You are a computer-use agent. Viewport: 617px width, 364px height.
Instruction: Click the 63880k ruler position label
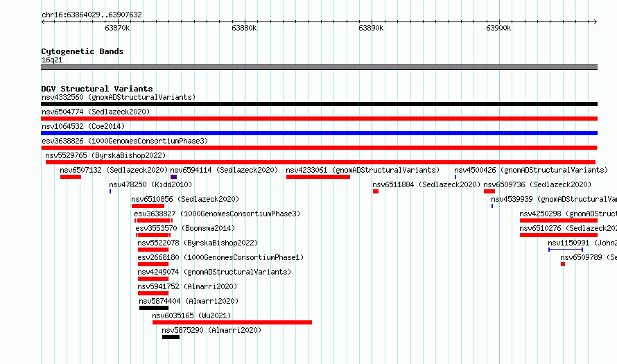(244, 28)
